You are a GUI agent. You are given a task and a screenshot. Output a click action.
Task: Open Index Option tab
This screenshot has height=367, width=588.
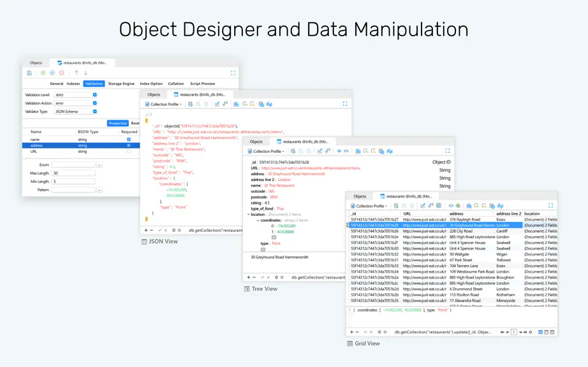pyautogui.click(x=151, y=83)
